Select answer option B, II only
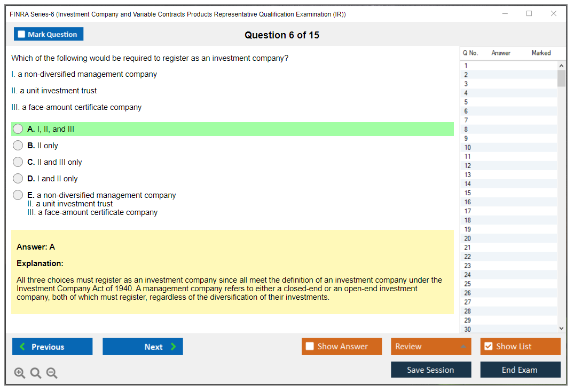The image size is (574, 392). coord(18,146)
